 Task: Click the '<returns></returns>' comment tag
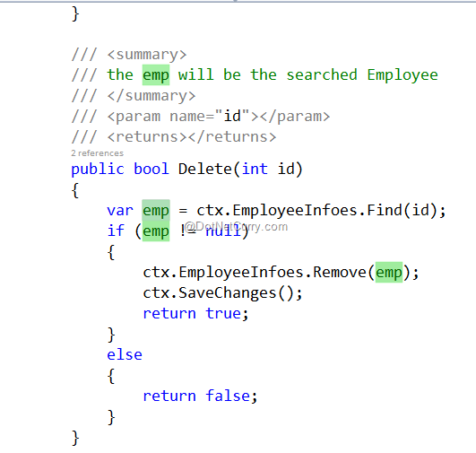pos(192,137)
